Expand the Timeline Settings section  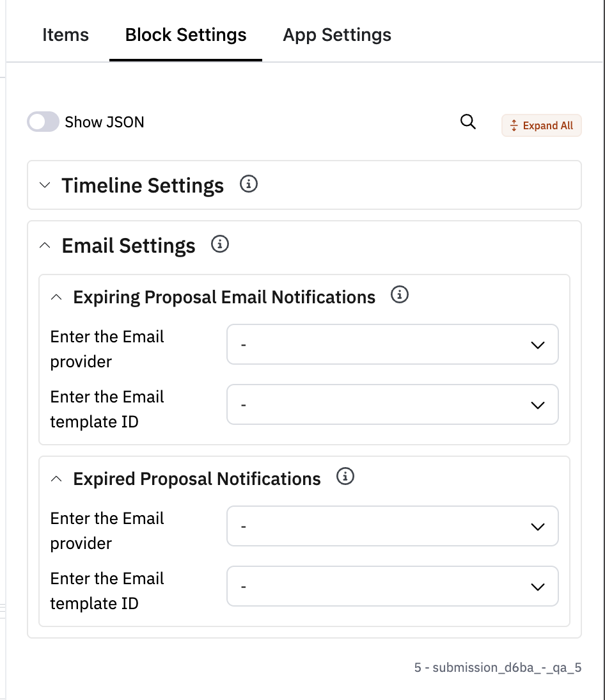pyautogui.click(x=45, y=186)
